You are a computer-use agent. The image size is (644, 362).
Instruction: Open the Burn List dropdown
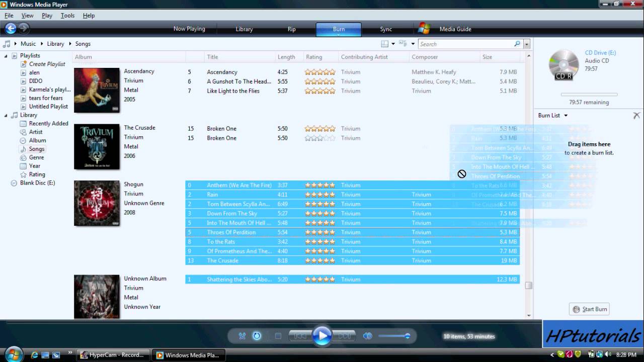(553, 116)
